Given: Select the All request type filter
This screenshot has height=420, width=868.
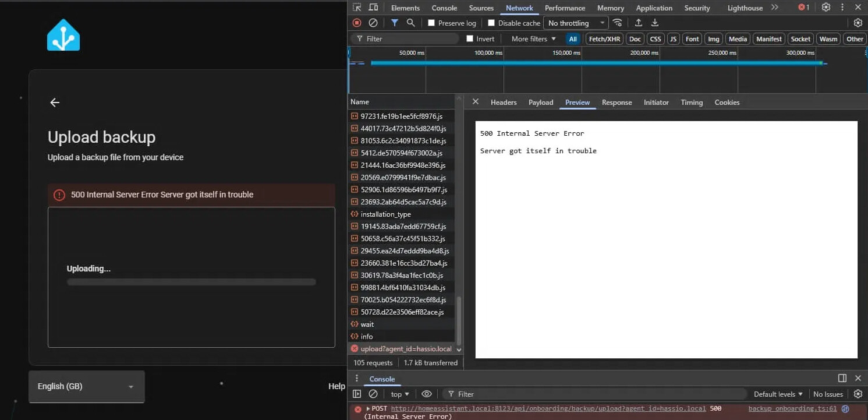Looking at the screenshot, I should tap(573, 38).
